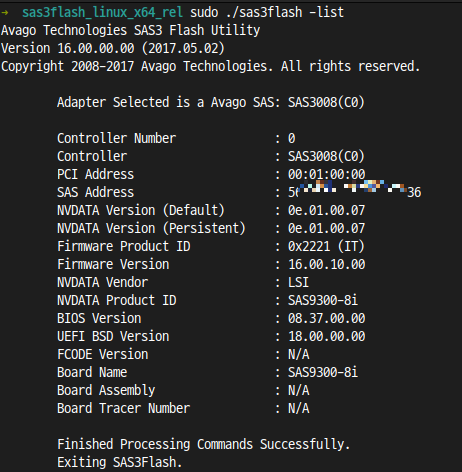Click Firmware Product ID value 0x2221 (IT)
Screen dimensions: 462x472
tap(326, 246)
